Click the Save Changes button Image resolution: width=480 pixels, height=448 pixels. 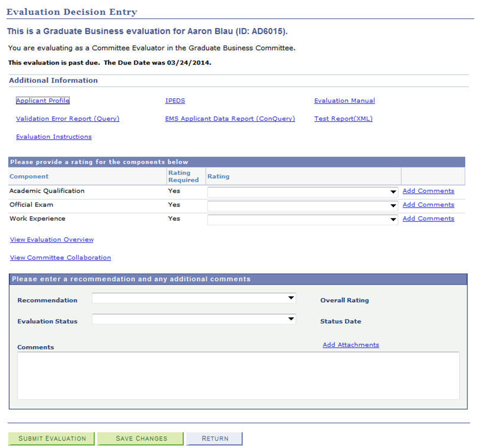point(140,438)
